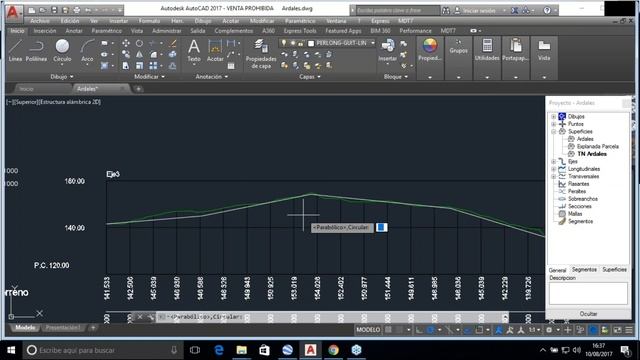Open a new drawing tab with plus
640x360 pixels.
pyautogui.click(x=138, y=89)
